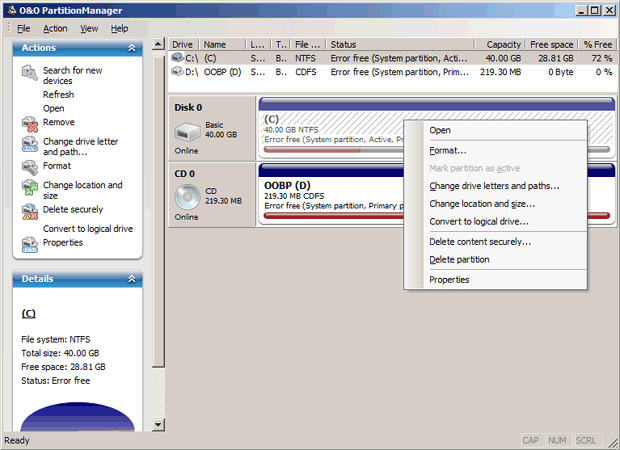This screenshot has width=620, height=450.
Task: Open the Help menu
Action: (x=119, y=28)
